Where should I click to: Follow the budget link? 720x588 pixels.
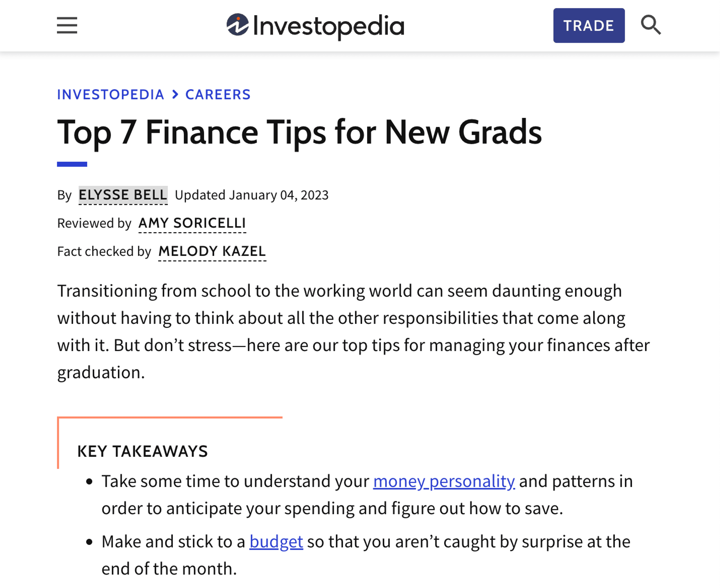276,542
